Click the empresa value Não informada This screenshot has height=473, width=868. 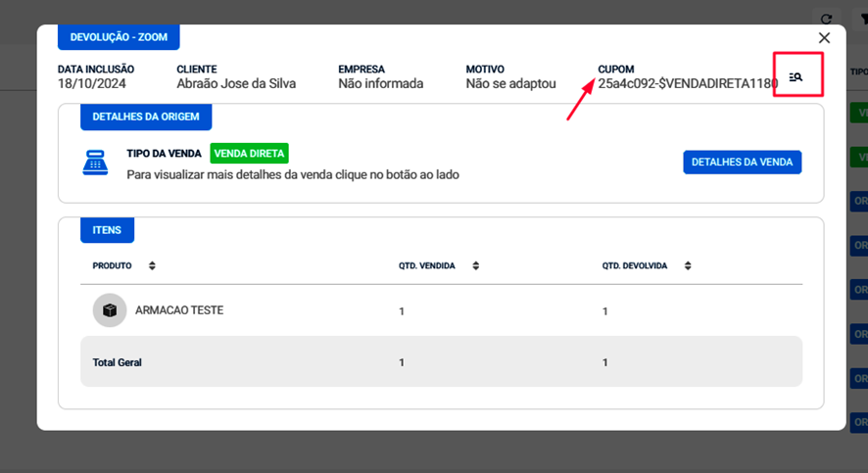[x=380, y=83]
